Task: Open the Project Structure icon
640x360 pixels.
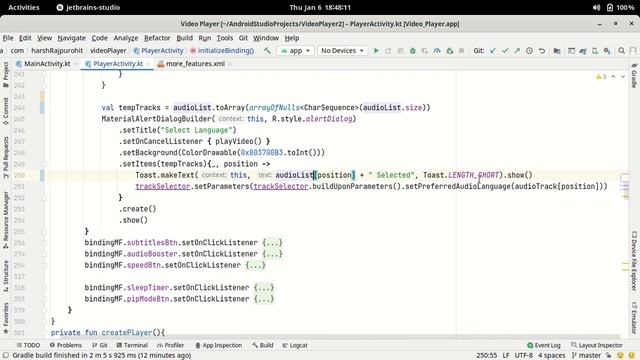Action: click(x=557, y=51)
